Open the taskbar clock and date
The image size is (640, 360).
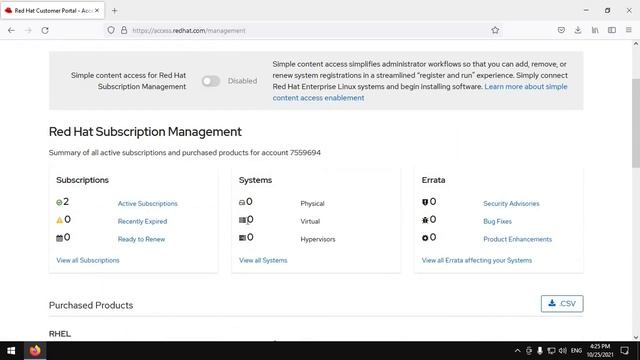coord(600,351)
